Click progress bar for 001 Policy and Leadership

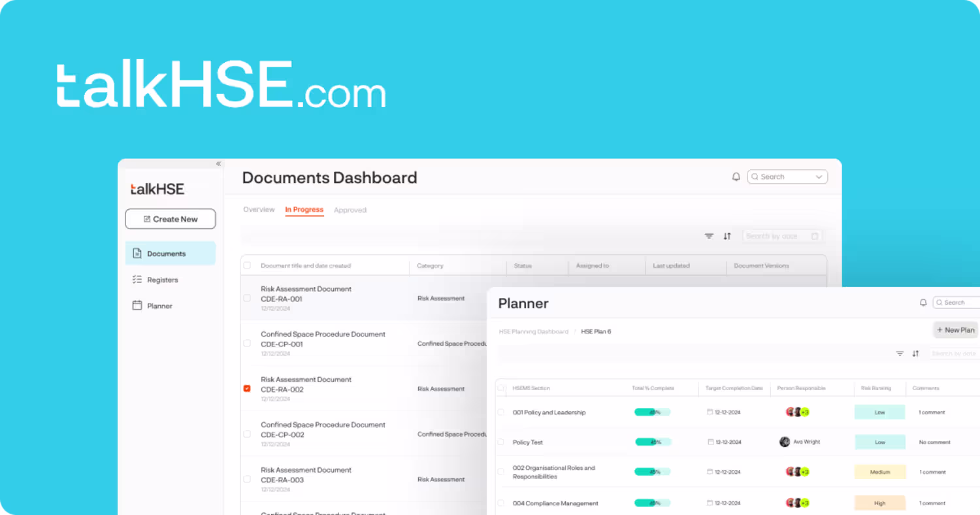(x=652, y=412)
